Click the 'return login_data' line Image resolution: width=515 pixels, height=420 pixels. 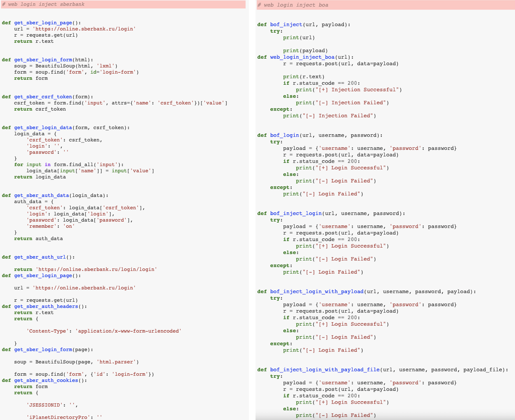click(x=40, y=177)
